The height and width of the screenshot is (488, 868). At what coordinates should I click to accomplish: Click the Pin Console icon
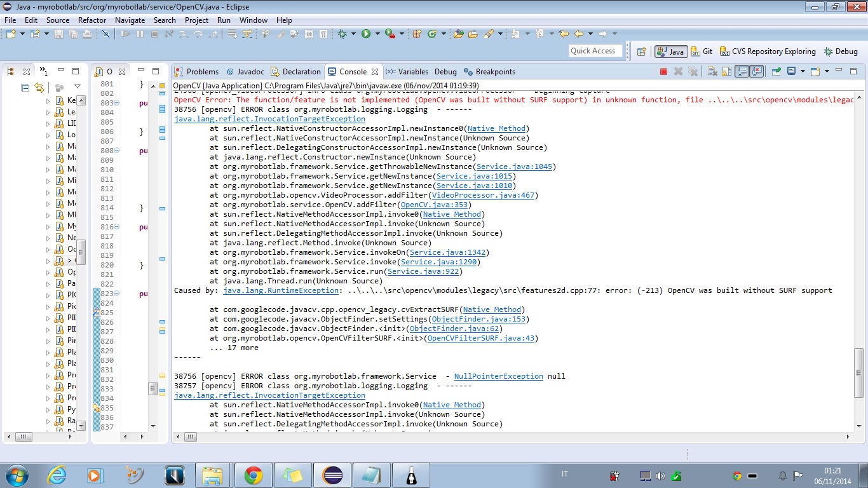pos(776,72)
